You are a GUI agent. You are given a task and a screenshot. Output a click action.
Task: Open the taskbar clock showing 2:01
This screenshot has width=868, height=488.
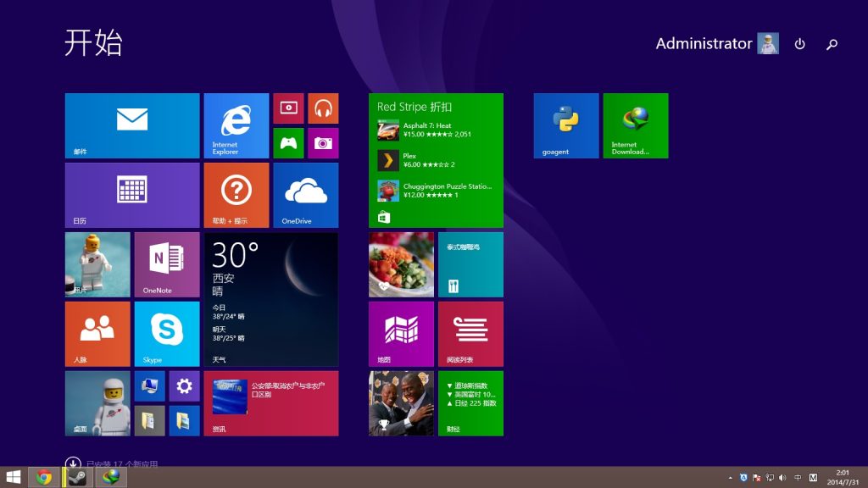[843, 478]
